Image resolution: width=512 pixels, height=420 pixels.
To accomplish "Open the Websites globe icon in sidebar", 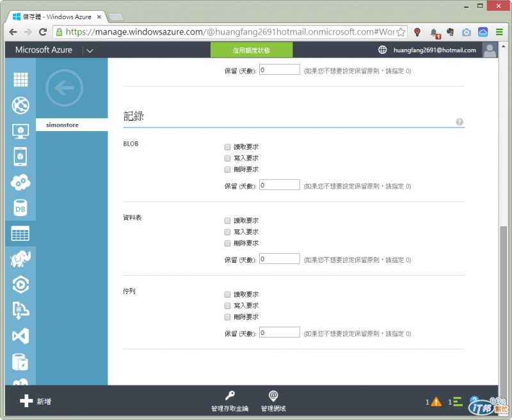I will [20, 105].
